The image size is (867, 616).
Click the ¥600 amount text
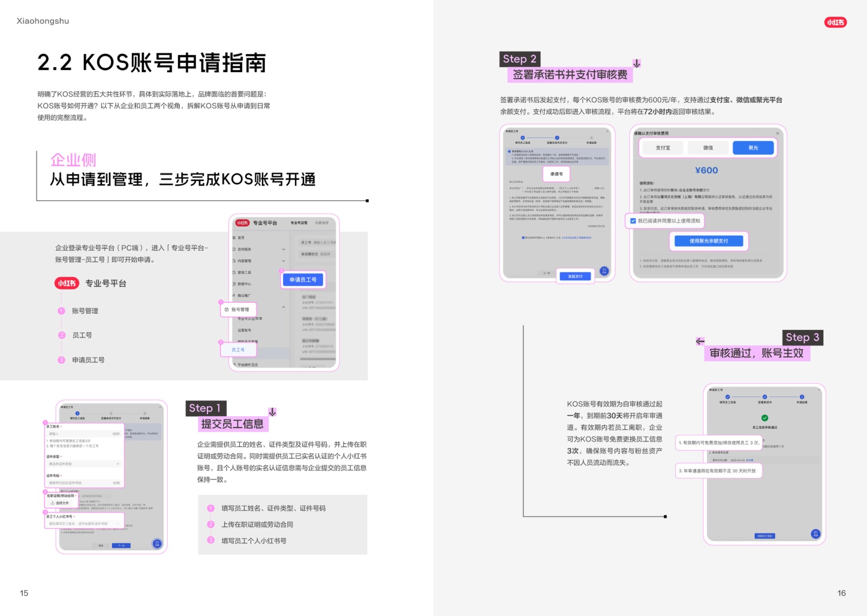706,170
